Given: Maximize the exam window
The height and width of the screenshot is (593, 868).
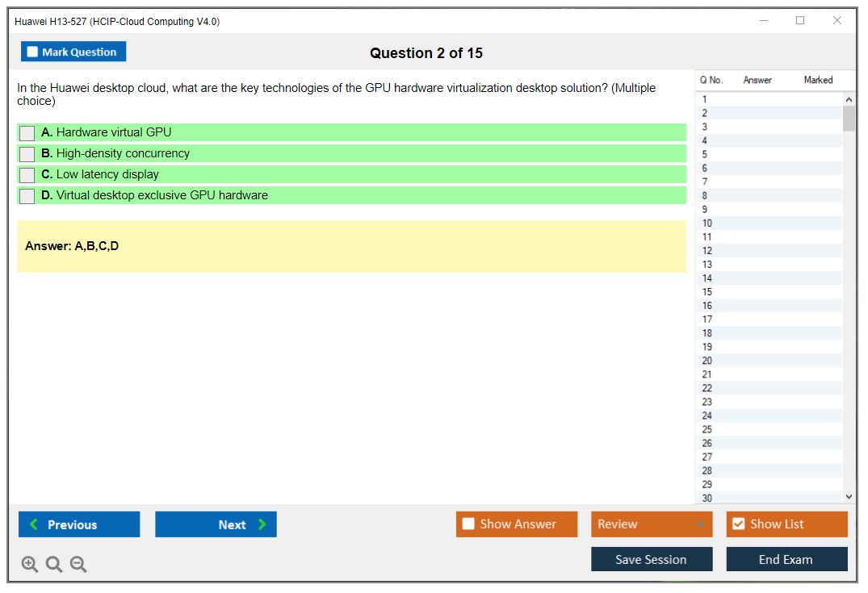Looking at the screenshot, I should click(800, 21).
